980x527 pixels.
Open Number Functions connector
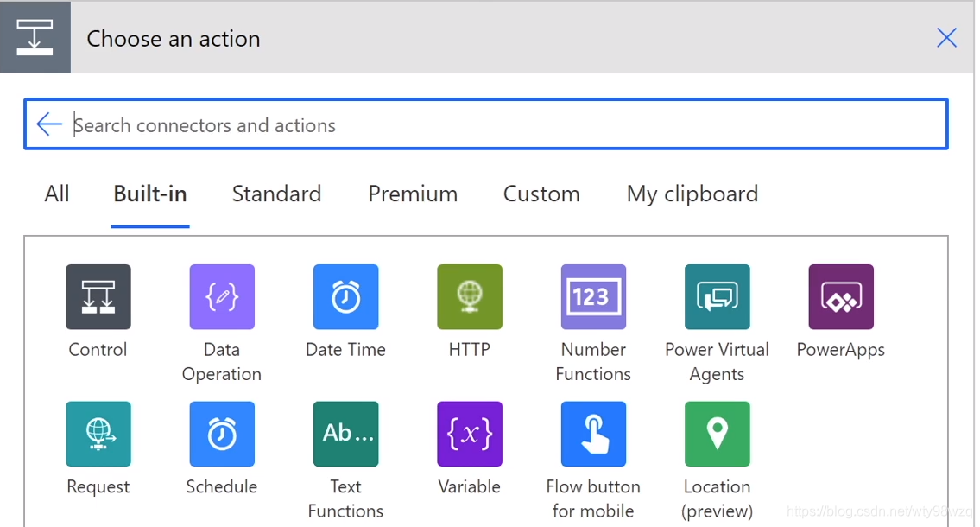pyautogui.click(x=593, y=297)
